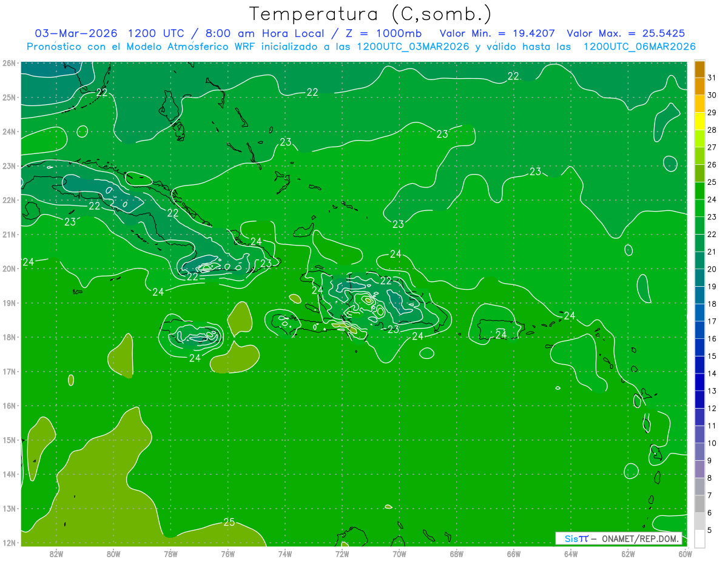
Task: Click the "18N" latitude axis label
Action: coord(9,337)
